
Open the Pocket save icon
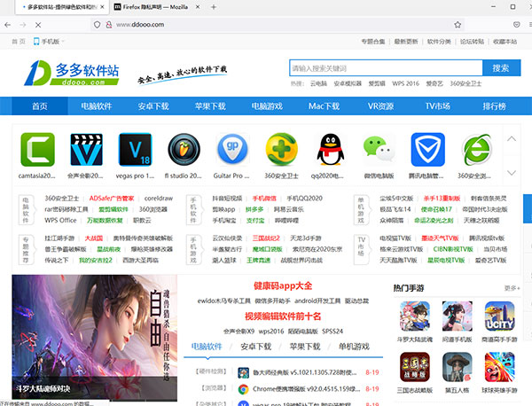[516, 25]
